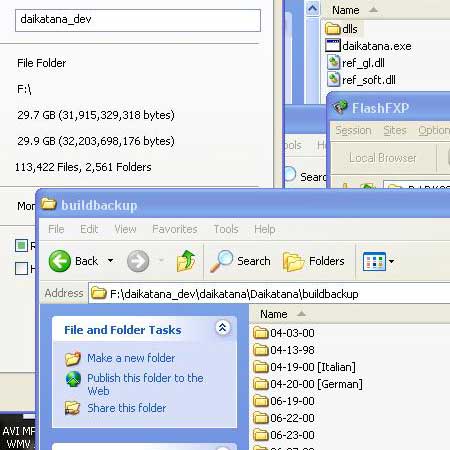
Task: Select the 06-22-00 folder icon
Action: coord(261,418)
